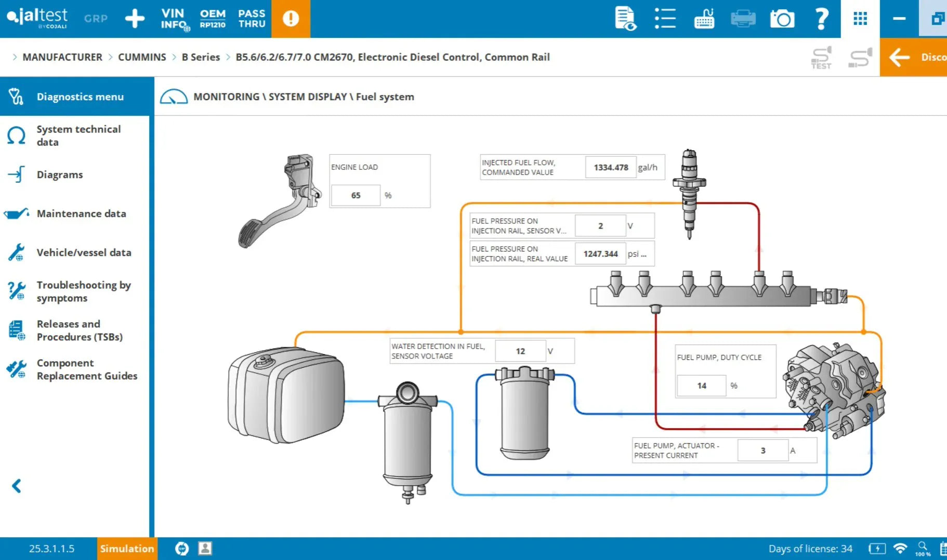Select CUMMINS in the breadcrumb

click(x=142, y=57)
